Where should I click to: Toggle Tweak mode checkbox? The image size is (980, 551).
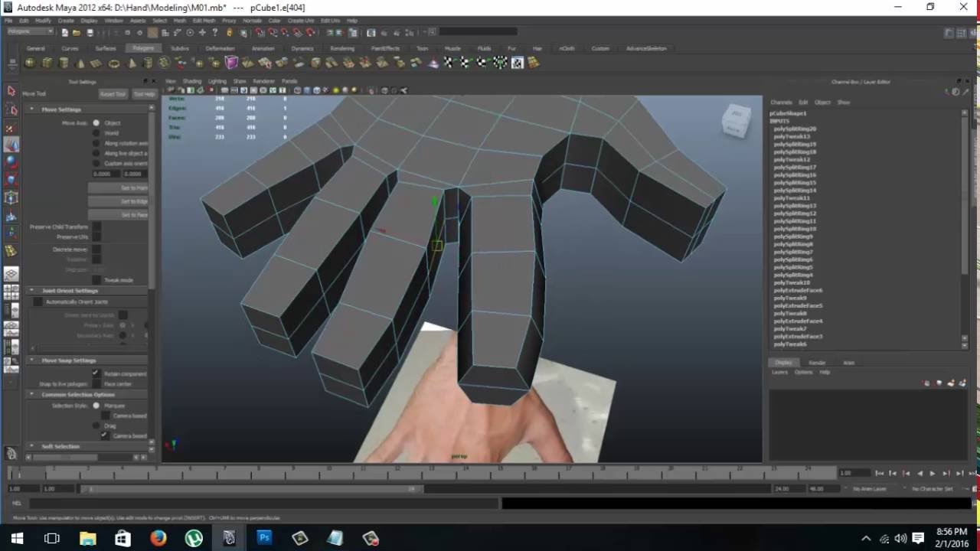tap(96, 280)
